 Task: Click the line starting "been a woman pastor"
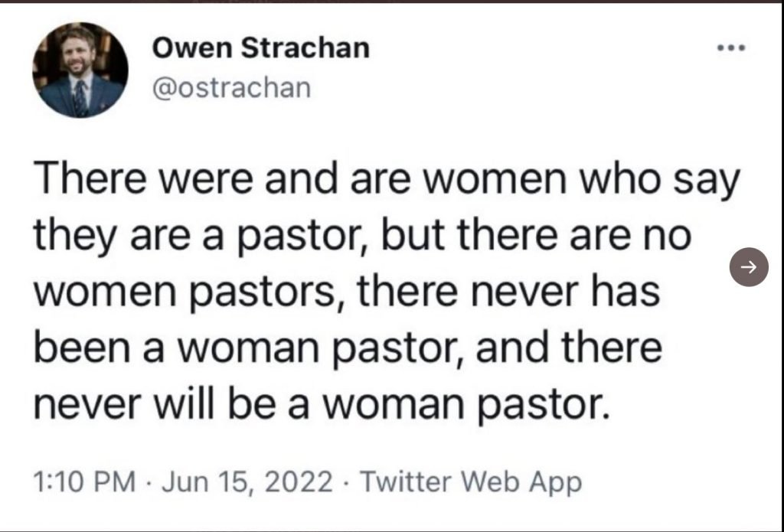coord(348,348)
